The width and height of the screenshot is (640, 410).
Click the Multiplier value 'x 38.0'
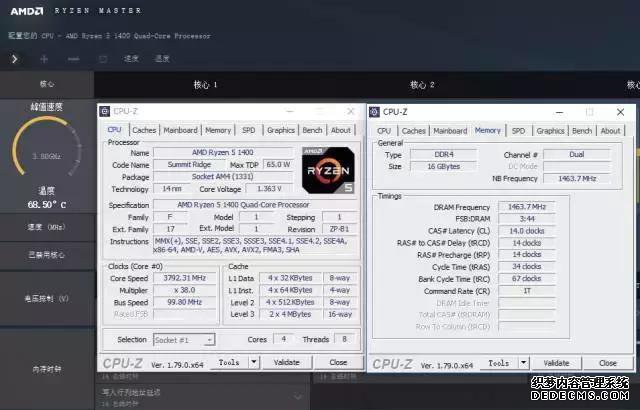(184, 290)
